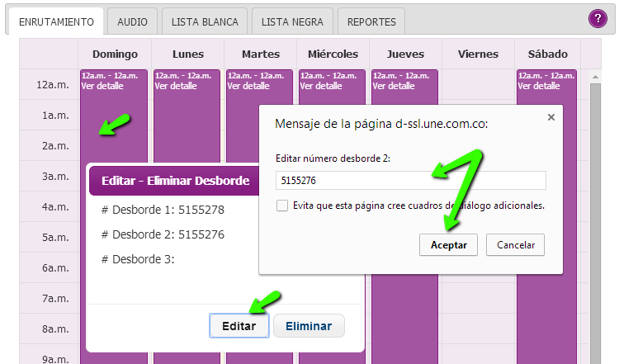Image resolution: width=619 pixels, height=364 pixels.
Task: Open the purple help question mark icon
Action: pos(598,18)
